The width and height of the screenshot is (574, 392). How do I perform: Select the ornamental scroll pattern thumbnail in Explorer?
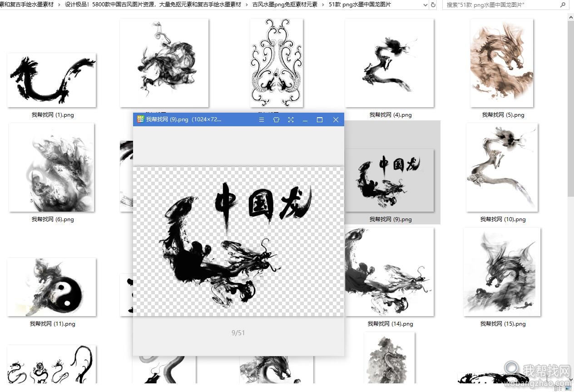(277, 63)
